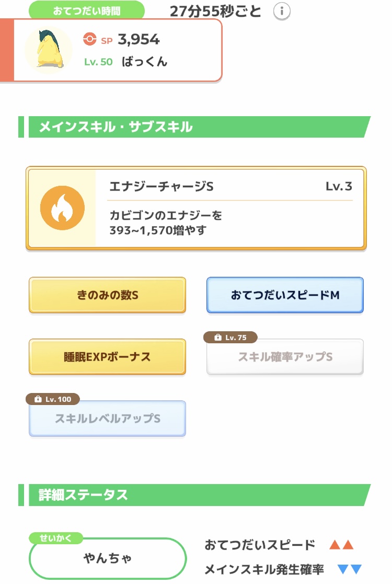Select the おてつだいスピードM sub skill
392x584 pixels.
tap(285, 295)
